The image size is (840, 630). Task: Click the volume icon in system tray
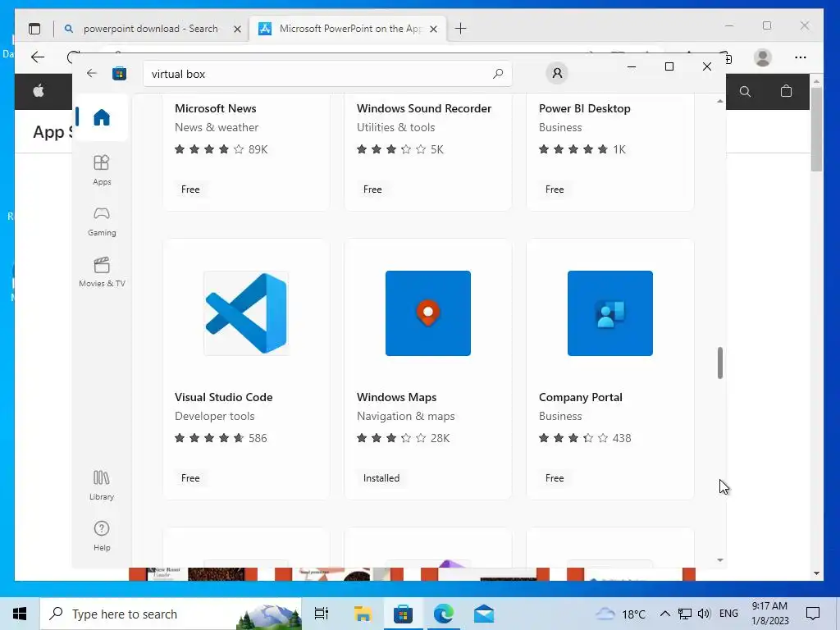(704, 614)
